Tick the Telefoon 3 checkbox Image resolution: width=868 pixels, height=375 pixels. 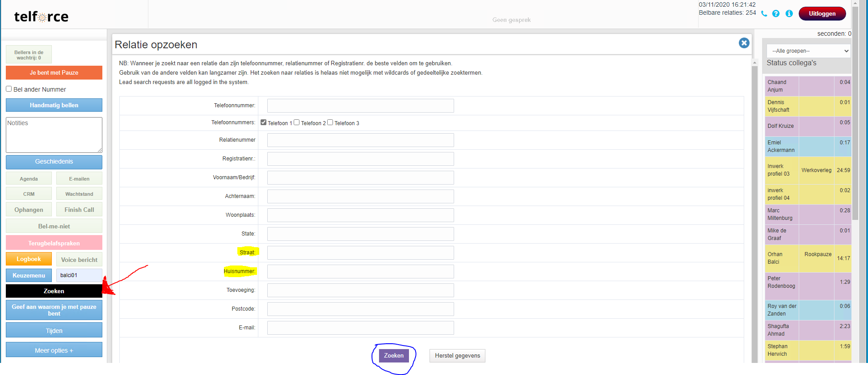tap(330, 122)
